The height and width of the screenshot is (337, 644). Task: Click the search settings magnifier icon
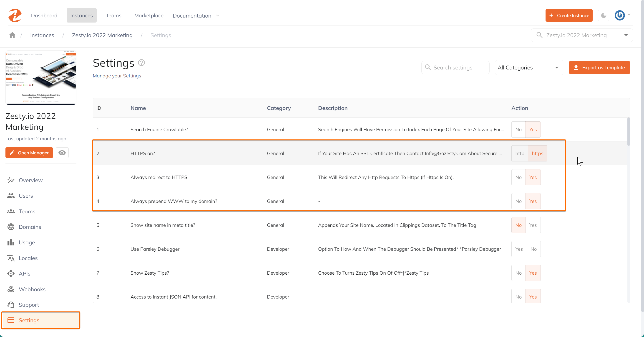428,67
